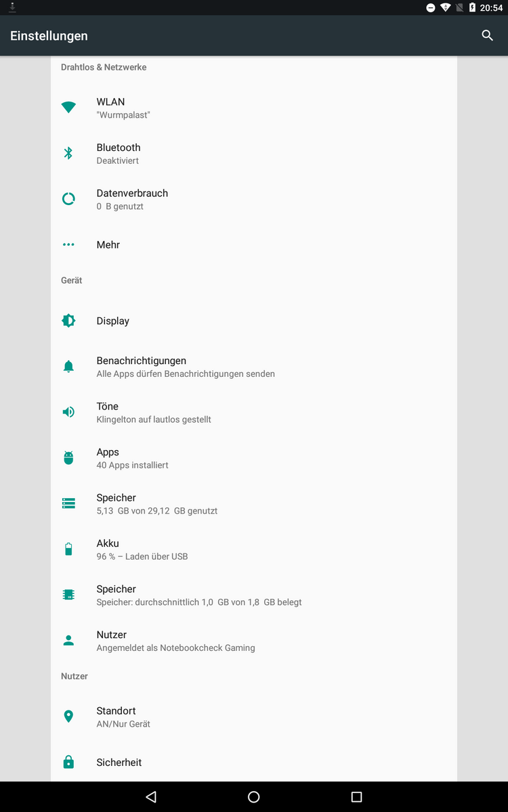The height and width of the screenshot is (812, 508).
Task: Tap the speaker icon for Töne
Action: (x=68, y=412)
